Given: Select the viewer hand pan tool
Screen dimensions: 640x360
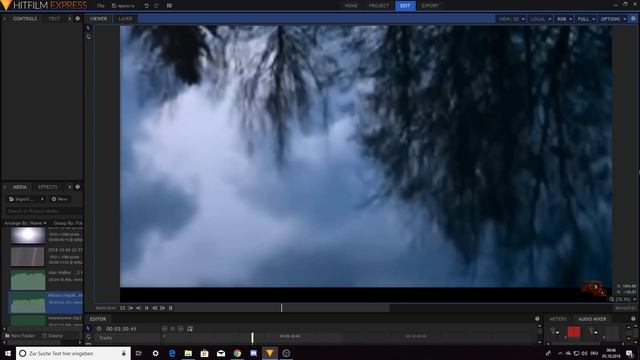Looking at the screenshot, I should click(89, 37).
